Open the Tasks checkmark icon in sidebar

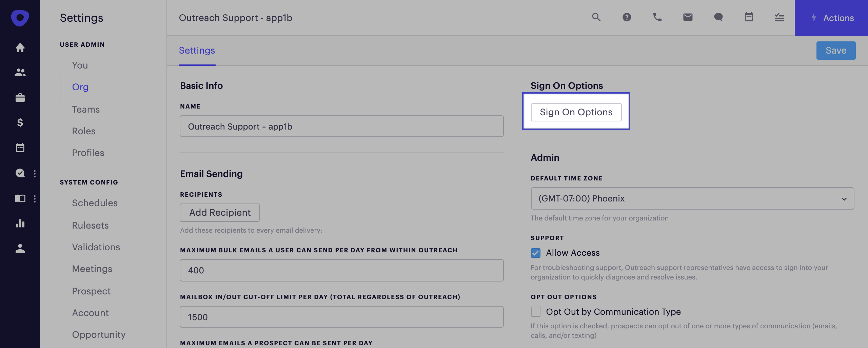20,173
